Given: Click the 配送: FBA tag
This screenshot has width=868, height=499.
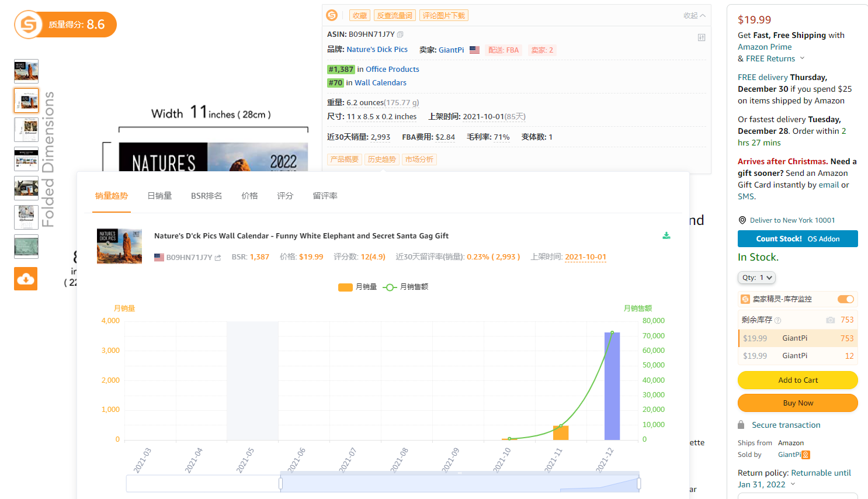Looking at the screenshot, I should pyautogui.click(x=504, y=50).
